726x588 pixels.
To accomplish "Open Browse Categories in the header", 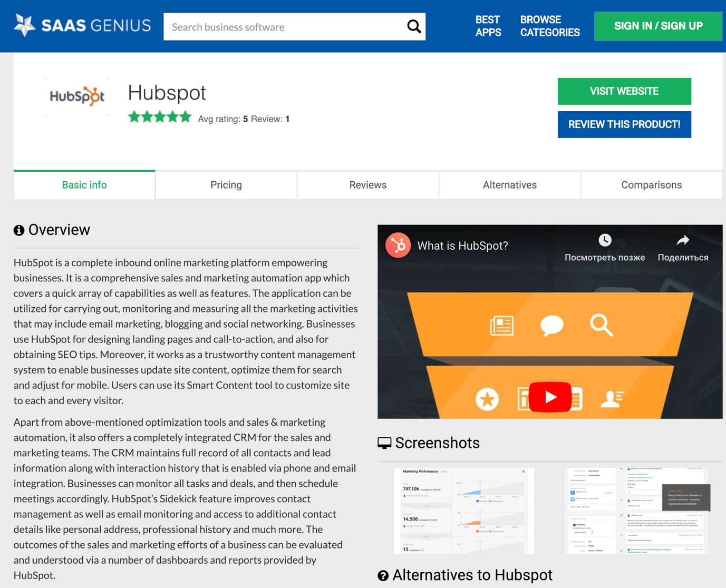I will click(x=550, y=26).
